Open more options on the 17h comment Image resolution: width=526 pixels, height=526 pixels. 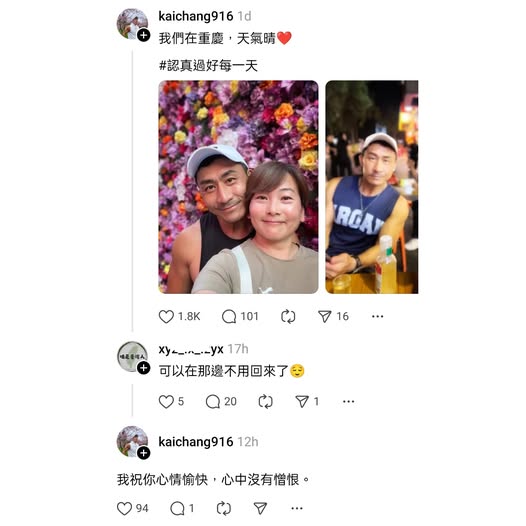(x=349, y=402)
